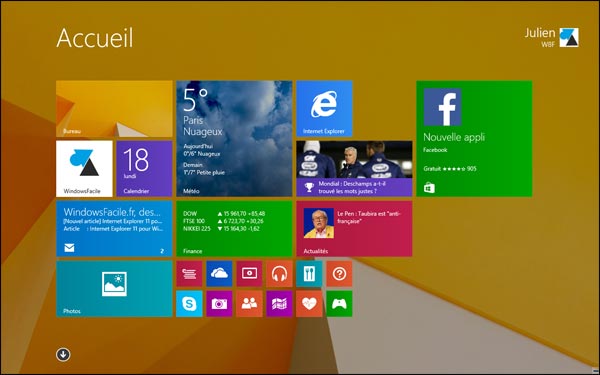Open the Finance tile with DOW values
This screenshot has height=375, width=600.
tap(234, 229)
